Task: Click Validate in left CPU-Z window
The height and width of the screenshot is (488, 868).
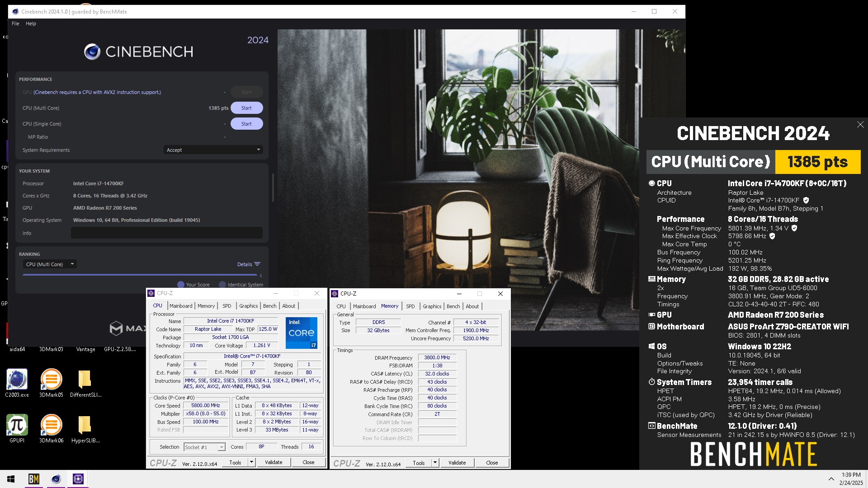Action: tap(274, 462)
